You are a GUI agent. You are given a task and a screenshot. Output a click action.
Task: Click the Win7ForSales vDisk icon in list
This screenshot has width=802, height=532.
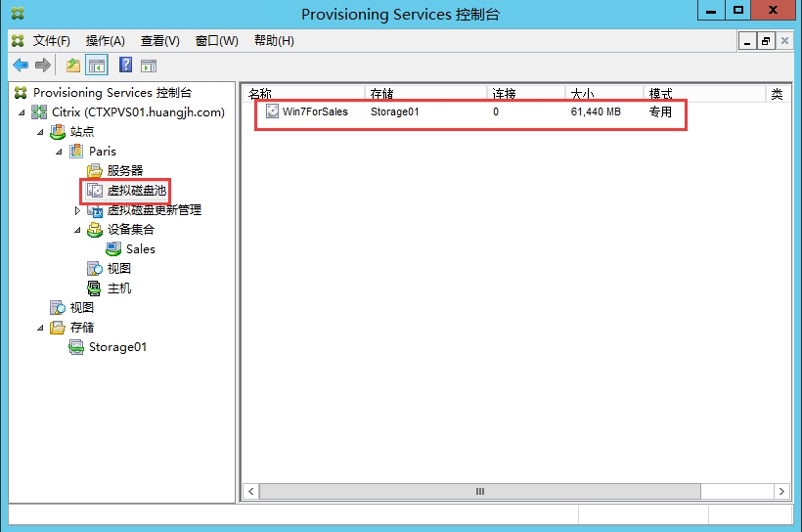[x=272, y=111]
